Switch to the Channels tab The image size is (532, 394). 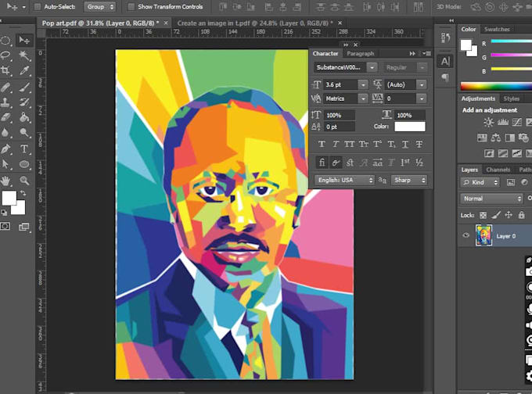point(498,170)
